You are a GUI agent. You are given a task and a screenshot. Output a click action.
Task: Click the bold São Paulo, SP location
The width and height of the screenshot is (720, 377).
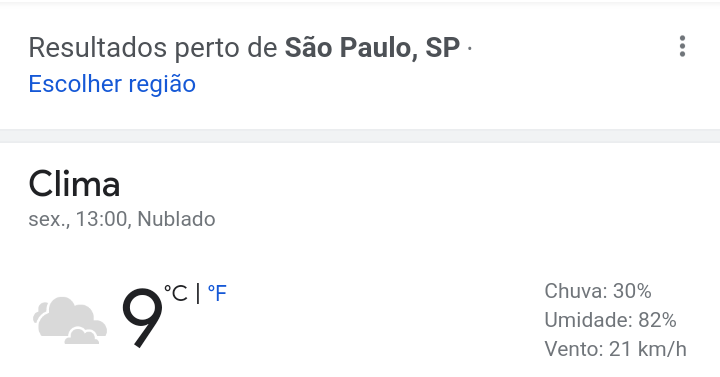[x=372, y=47]
